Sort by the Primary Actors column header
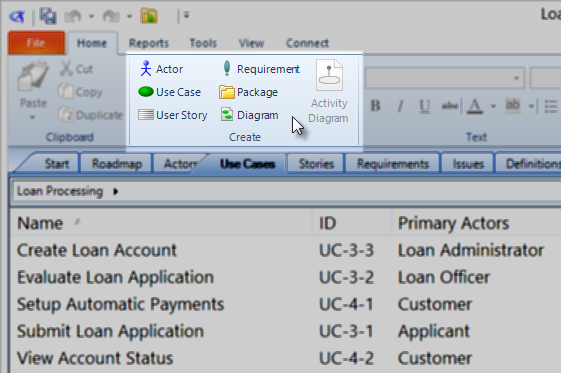Image resolution: width=561 pixels, height=373 pixels. (477, 223)
